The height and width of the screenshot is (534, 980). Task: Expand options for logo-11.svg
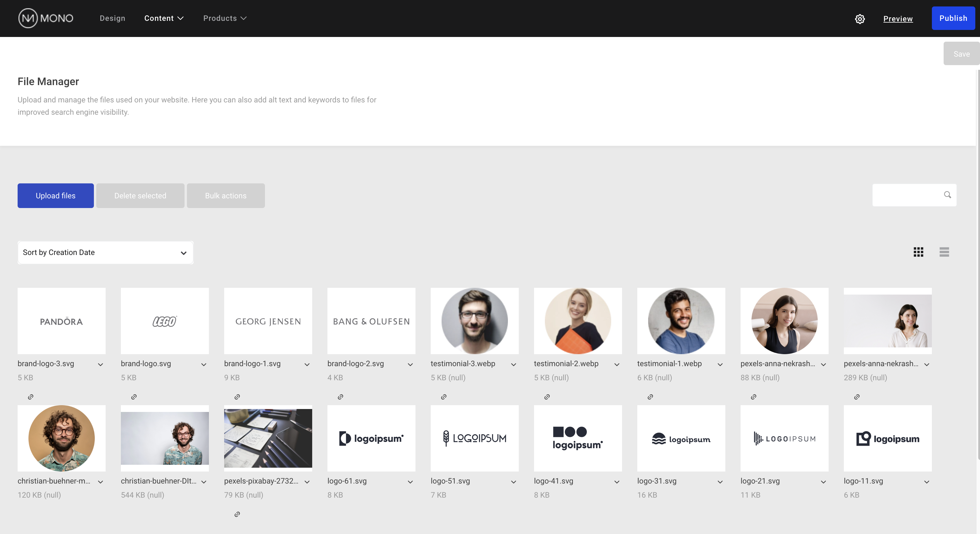(927, 482)
